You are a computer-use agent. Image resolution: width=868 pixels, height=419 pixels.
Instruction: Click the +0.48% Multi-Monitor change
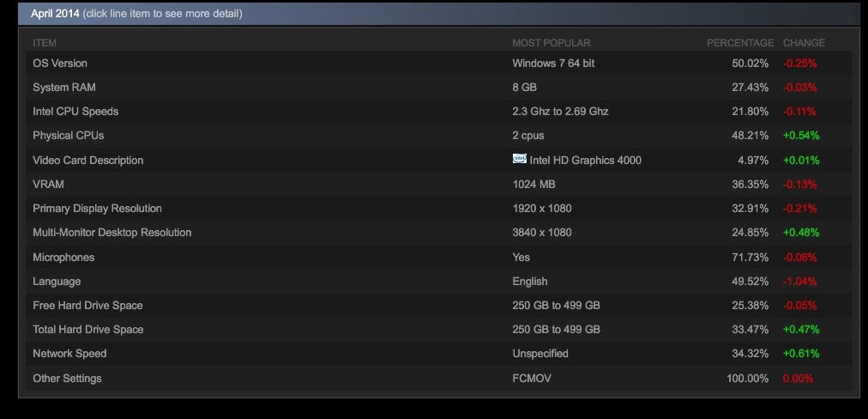tap(801, 232)
